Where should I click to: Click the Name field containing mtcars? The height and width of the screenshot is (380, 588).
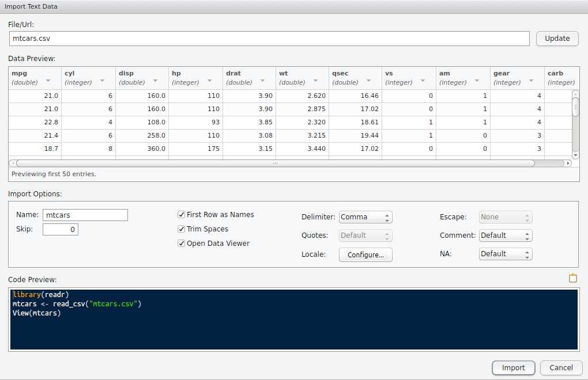[x=85, y=215]
